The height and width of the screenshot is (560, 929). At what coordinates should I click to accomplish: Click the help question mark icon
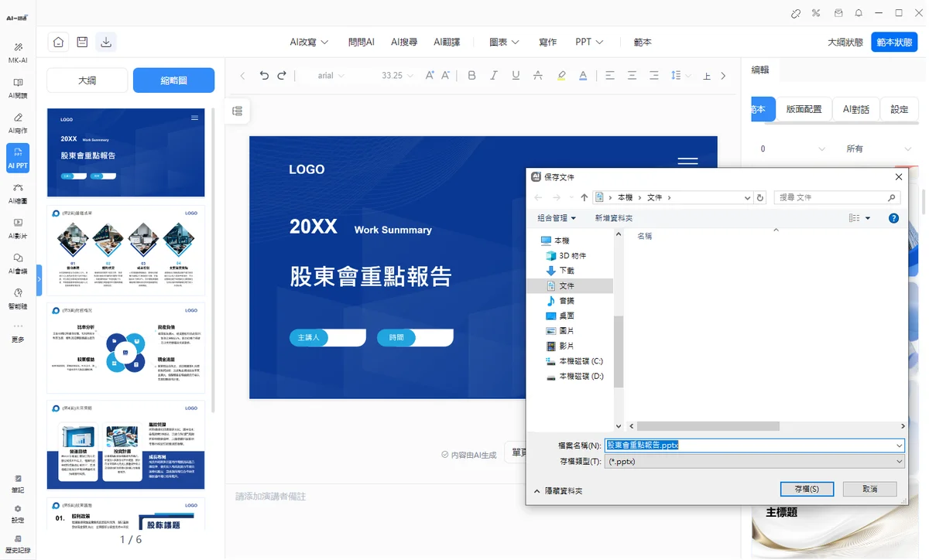click(x=893, y=218)
